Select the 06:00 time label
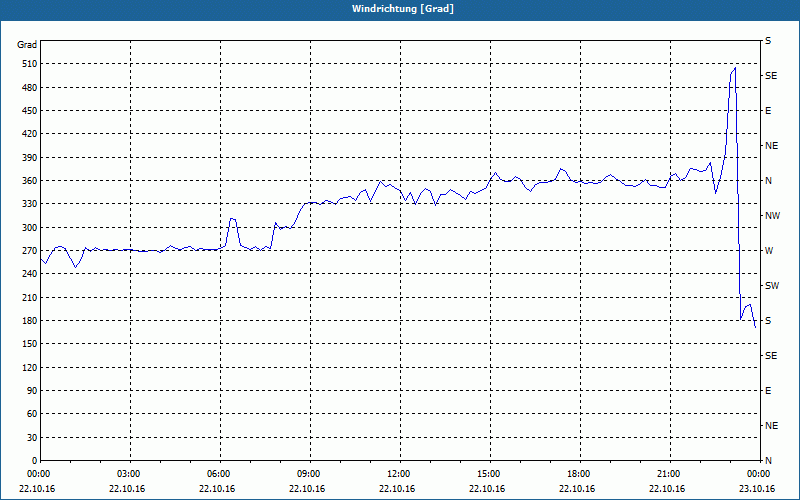The height and width of the screenshot is (500, 800). pos(219,474)
